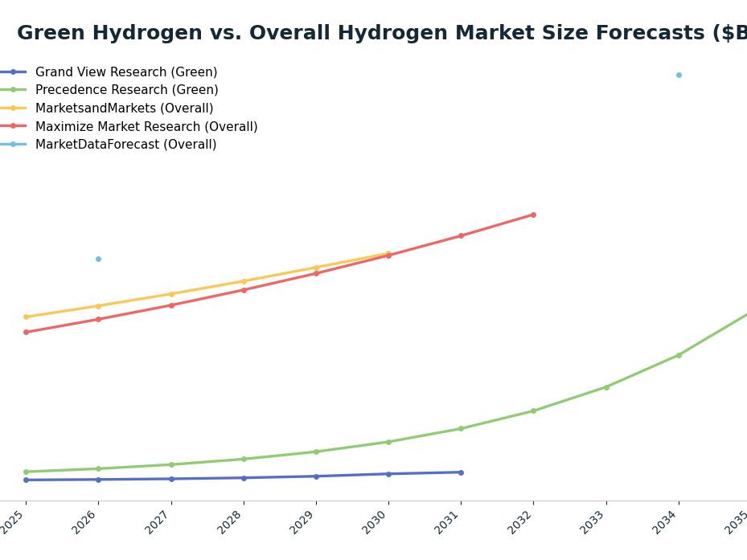
Task: Select the 2034 x-axis label
Action: click(666, 522)
